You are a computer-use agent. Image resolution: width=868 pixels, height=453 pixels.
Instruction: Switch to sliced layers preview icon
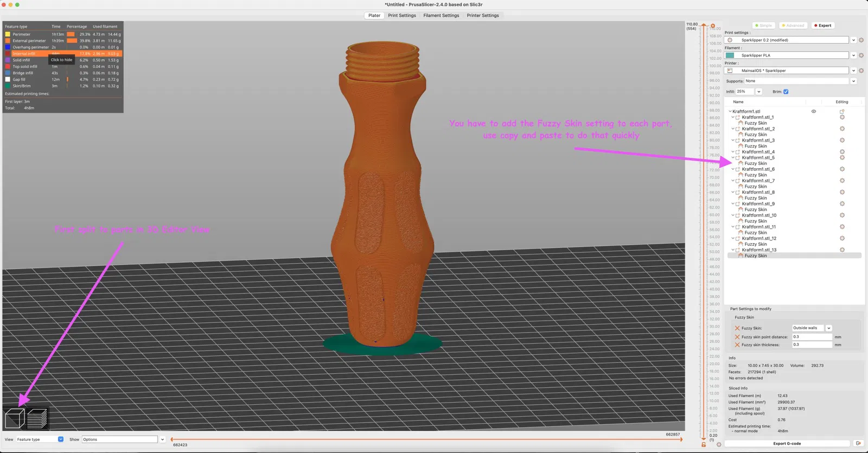point(37,418)
